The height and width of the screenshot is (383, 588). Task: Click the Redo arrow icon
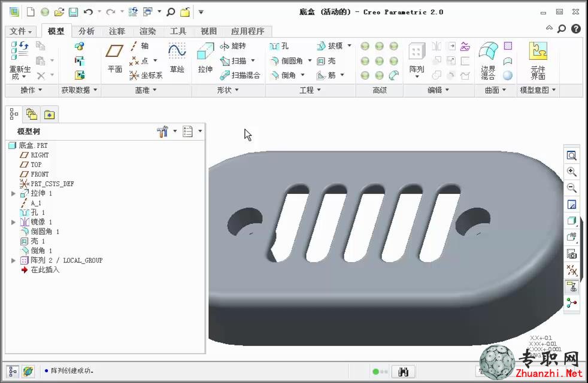click(110, 12)
